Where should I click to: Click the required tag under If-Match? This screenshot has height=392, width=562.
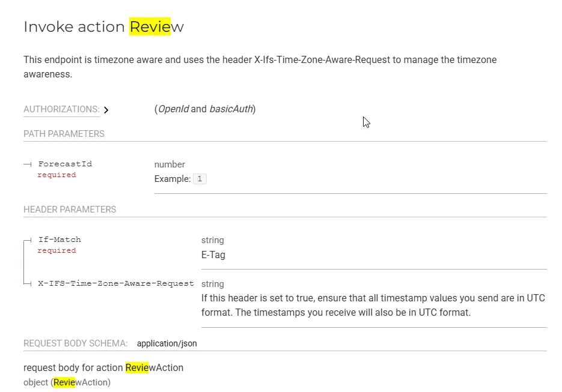(x=57, y=250)
